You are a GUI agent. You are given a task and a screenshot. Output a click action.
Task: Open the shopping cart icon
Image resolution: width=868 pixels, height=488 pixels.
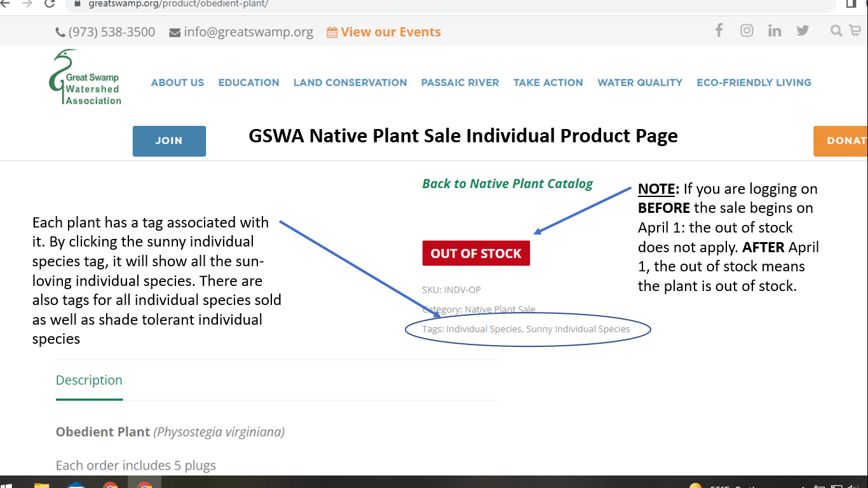[x=855, y=30]
